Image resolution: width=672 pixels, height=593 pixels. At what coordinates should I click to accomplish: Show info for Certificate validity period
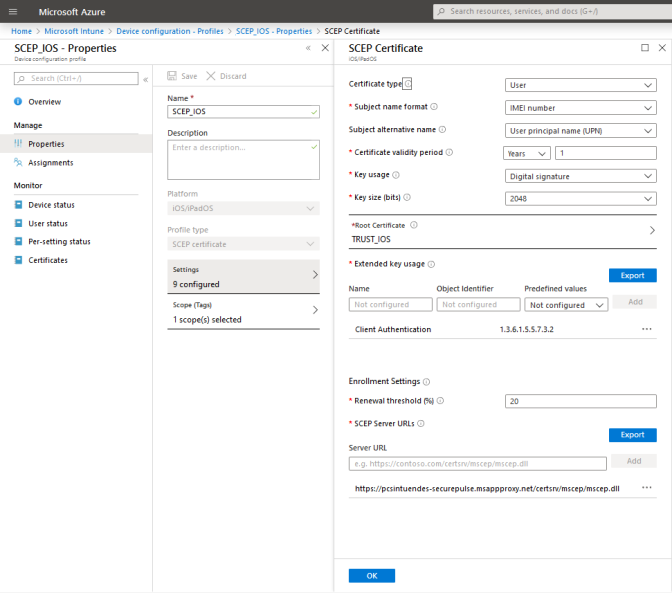(x=449, y=152)
